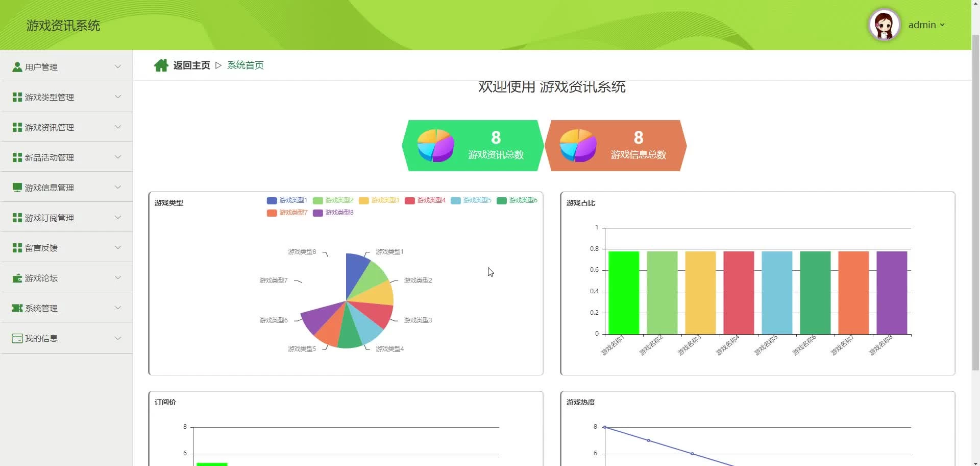Toggle 游戏类型3 in the pie legend
The height and width of the screenshot is (466, 980).
[x=379, y=200]
